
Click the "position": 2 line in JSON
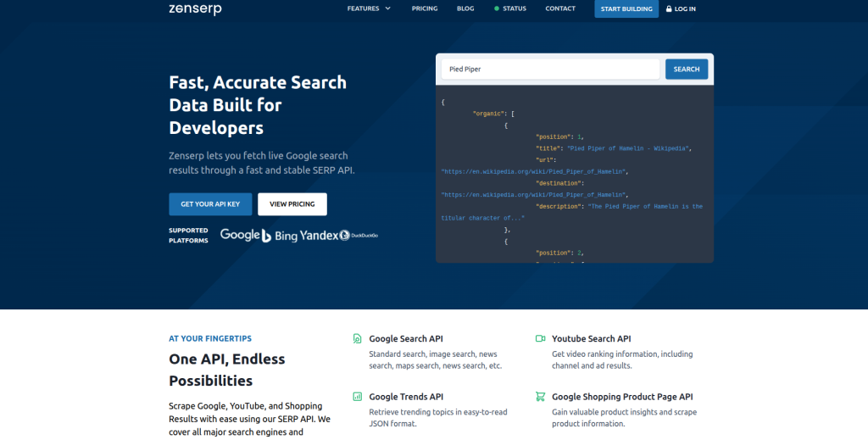pos(559,253)
